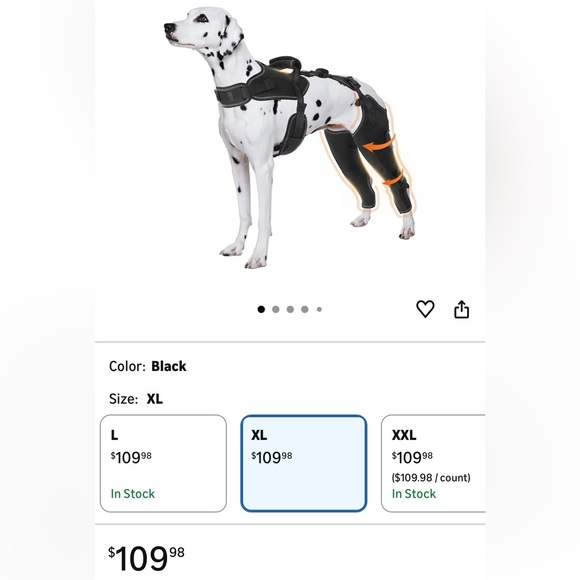
Task: Go to first image carousel dot
Action: click(261, 309)
